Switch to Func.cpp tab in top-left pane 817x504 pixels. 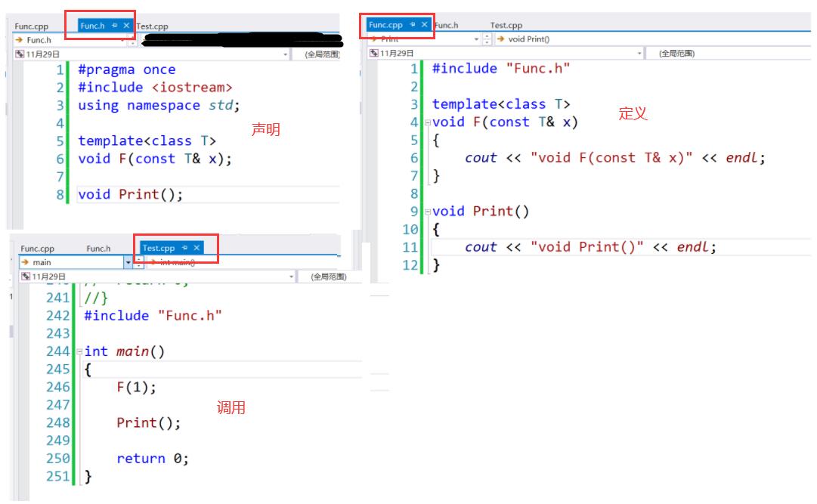[31, 26]
